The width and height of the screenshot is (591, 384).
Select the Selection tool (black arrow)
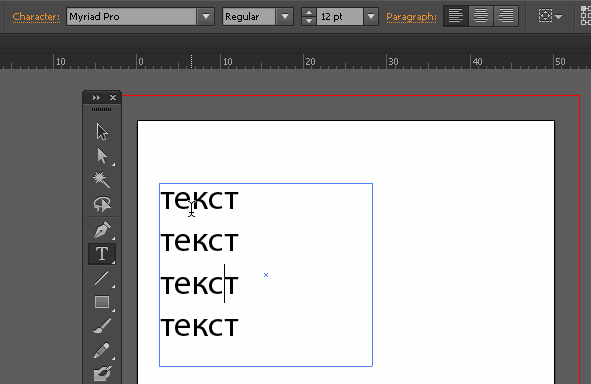tap(102, 132)
